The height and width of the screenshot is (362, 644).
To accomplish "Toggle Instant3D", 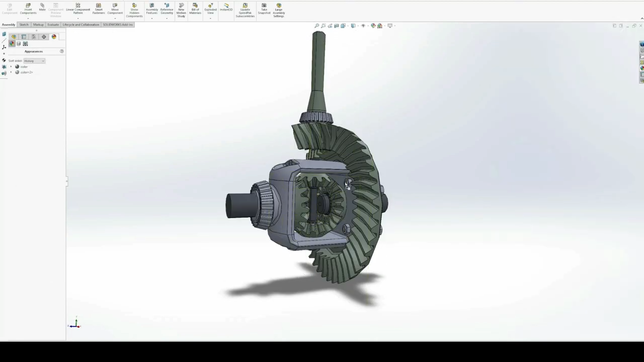I will pyautogui.click(x=226, y=7).
